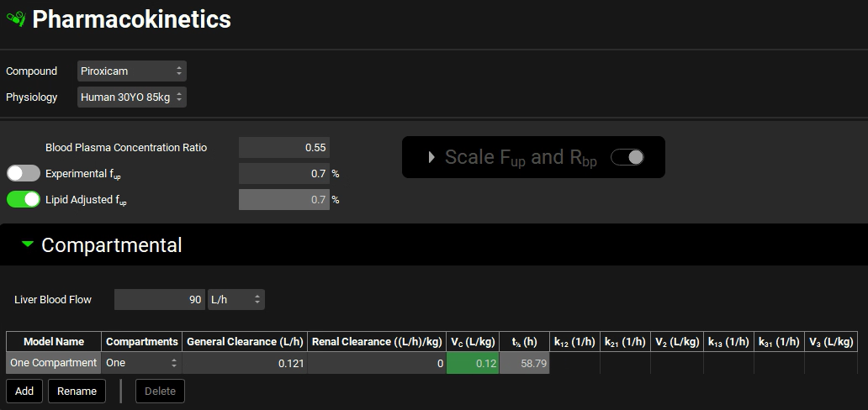The width and height of the screenshot is (868, 410).
Task: Open the Liver Blood Flow units dropdown
Action: click(236, 299)
